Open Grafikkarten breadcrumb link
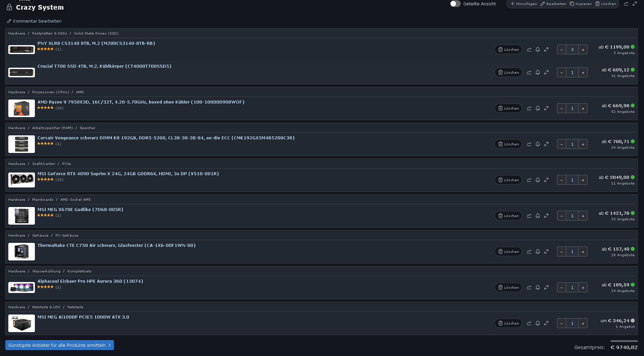Screen dimensions: 644x356 click(44, 164)
